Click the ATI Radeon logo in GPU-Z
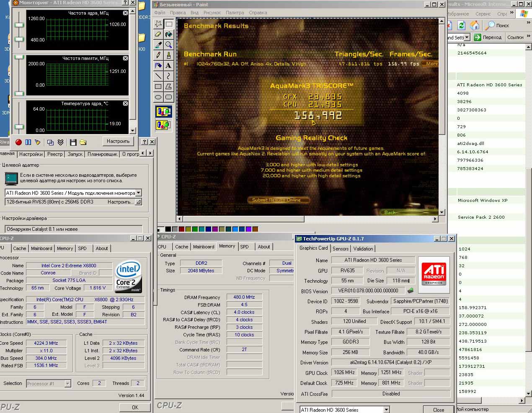 pyautogui.click(x=434, y=274)
